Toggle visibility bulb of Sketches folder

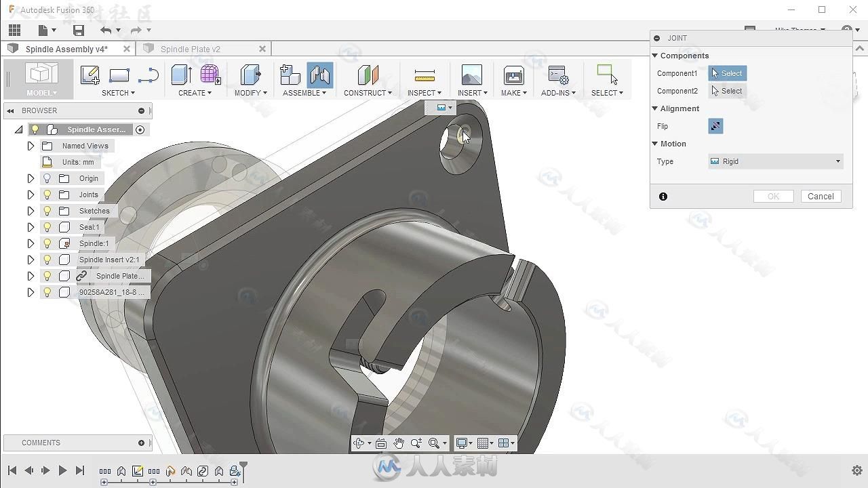[47, 211]
